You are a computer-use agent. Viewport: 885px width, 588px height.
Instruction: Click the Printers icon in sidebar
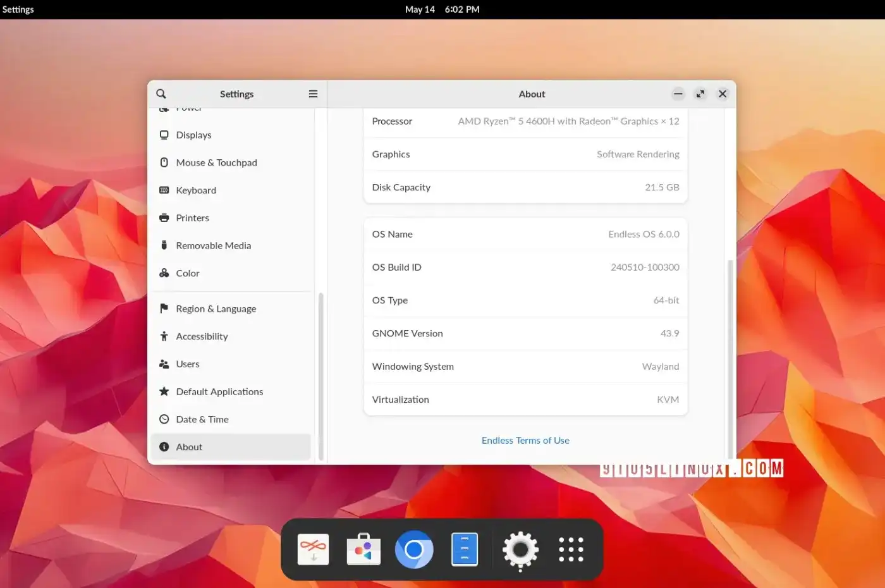click(164, 217)
